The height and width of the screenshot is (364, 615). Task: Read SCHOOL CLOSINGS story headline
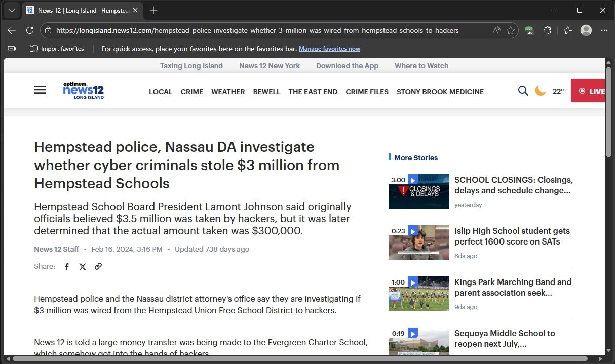coord(514,185)
